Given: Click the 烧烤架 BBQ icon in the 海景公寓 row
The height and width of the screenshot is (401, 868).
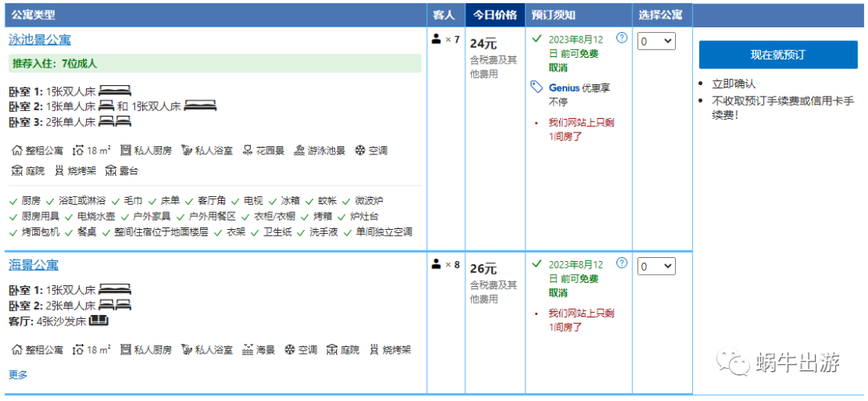Looking at the screenshot, I should tap(375, 350).
